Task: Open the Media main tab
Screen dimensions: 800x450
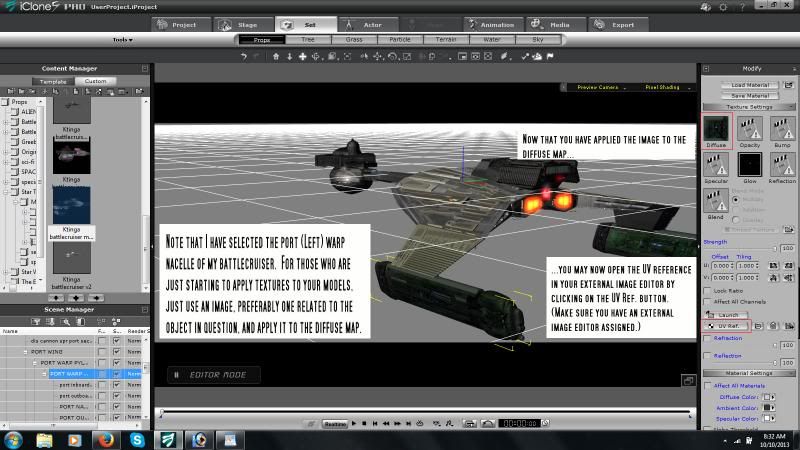Action: click(555, 24)
